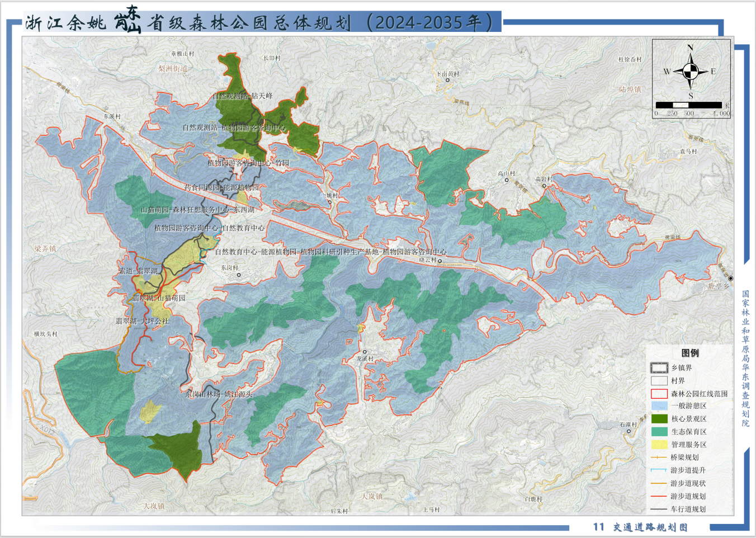Click the 袁马村 village label
Image resolution: width=756 pixels, height=538 pixels.
click(688, 152)
